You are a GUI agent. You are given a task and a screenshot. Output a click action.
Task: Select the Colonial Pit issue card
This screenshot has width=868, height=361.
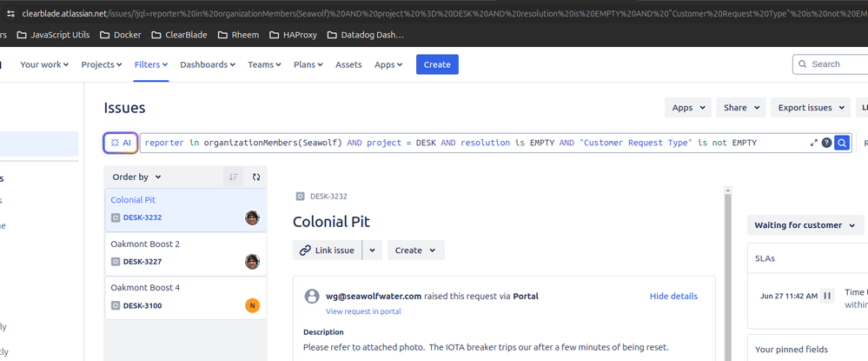tap(185, 210)
